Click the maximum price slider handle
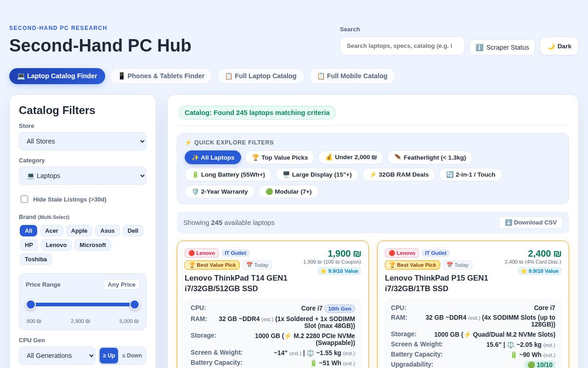This screenshot has width=588, height=368. pyautogui.click(x=135, y=305)
